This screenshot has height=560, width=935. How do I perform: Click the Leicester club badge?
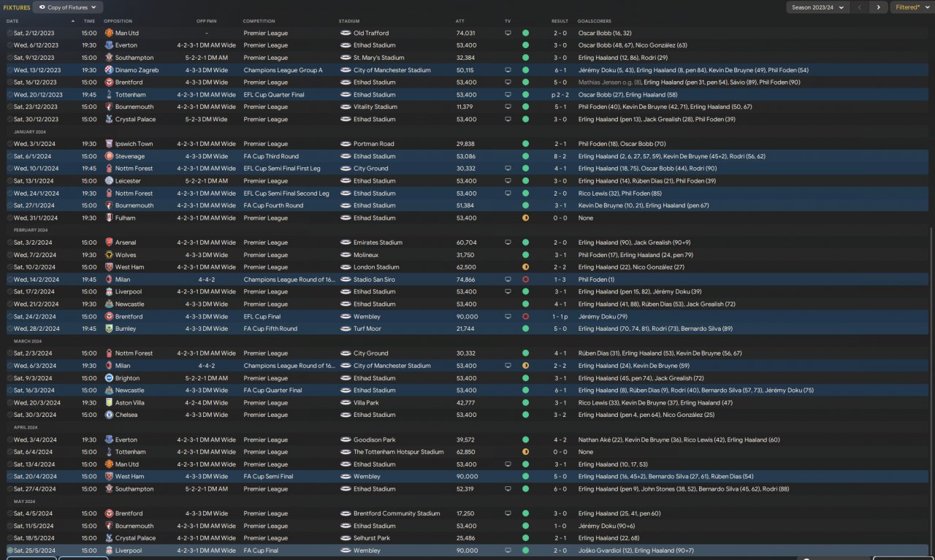pos(108,181)
